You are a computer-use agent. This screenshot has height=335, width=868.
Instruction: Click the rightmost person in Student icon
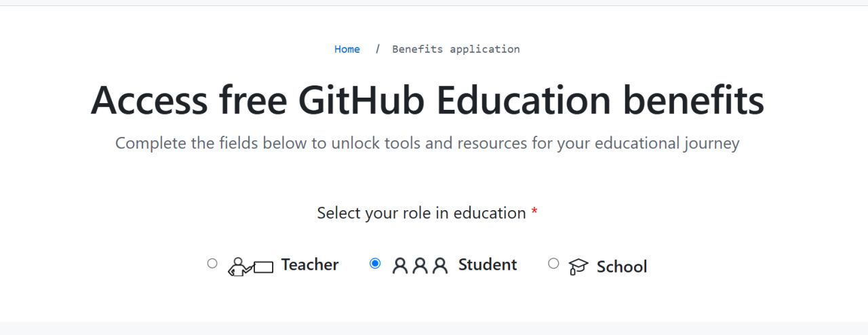pos(441,266)
